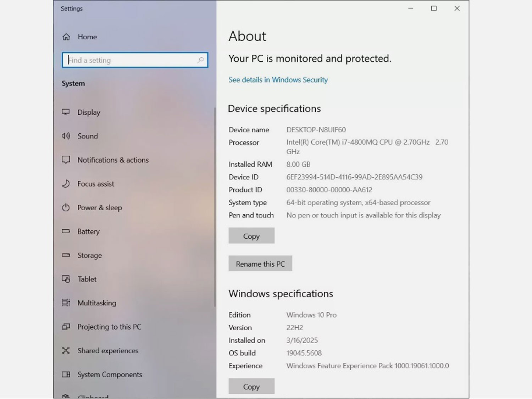
Task: Click the 64-bit operating system text
Action: (x=358, y=203)
